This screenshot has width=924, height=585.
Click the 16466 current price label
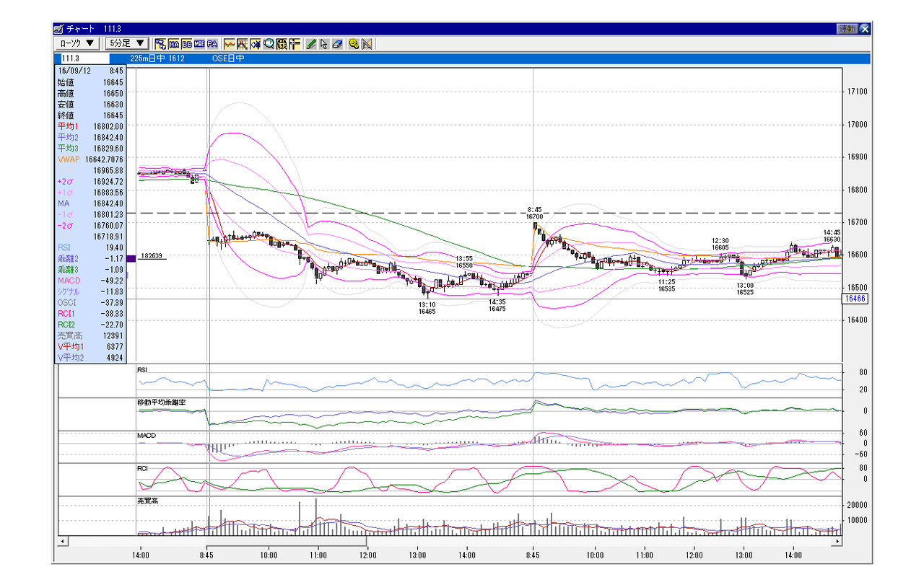(855, 298)
